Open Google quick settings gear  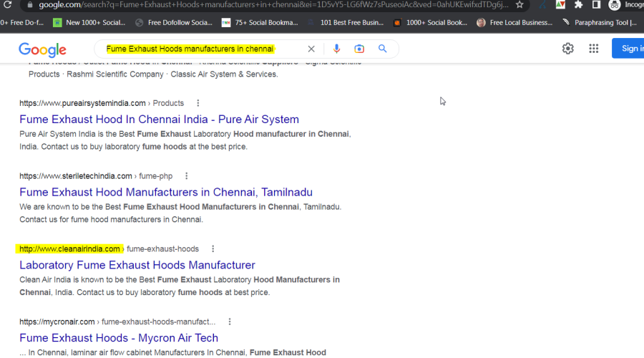pyautogui.click(x=567, y=49)
